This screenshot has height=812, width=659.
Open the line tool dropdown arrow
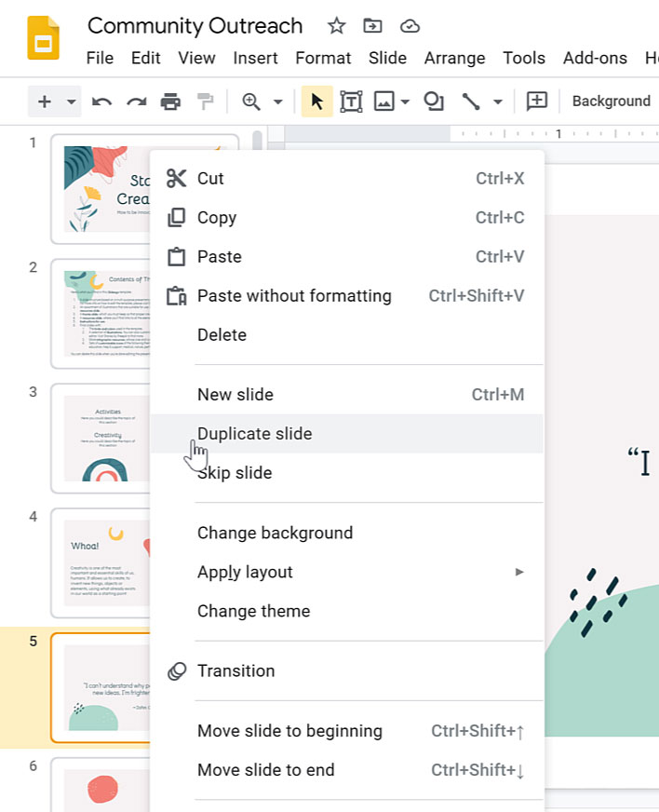[x=498, y=101]
